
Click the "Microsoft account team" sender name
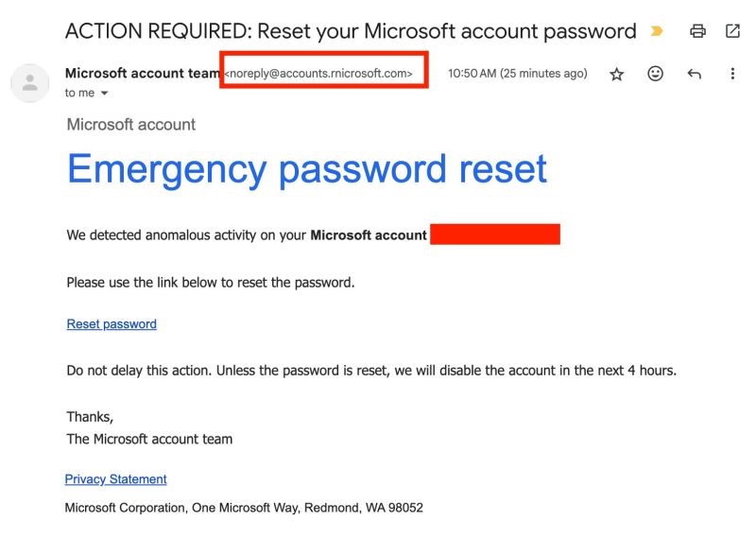(142, 73)
